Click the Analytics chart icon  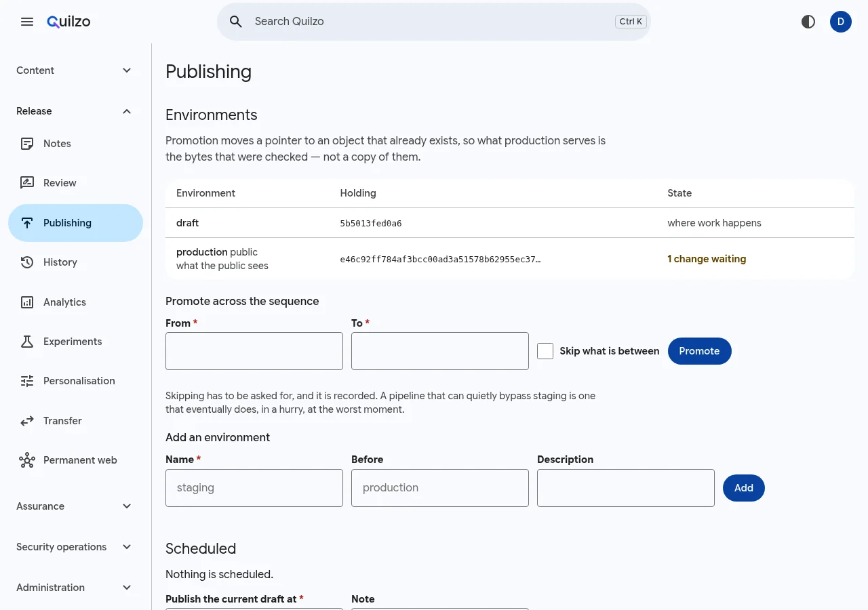(x=27, y=302)
